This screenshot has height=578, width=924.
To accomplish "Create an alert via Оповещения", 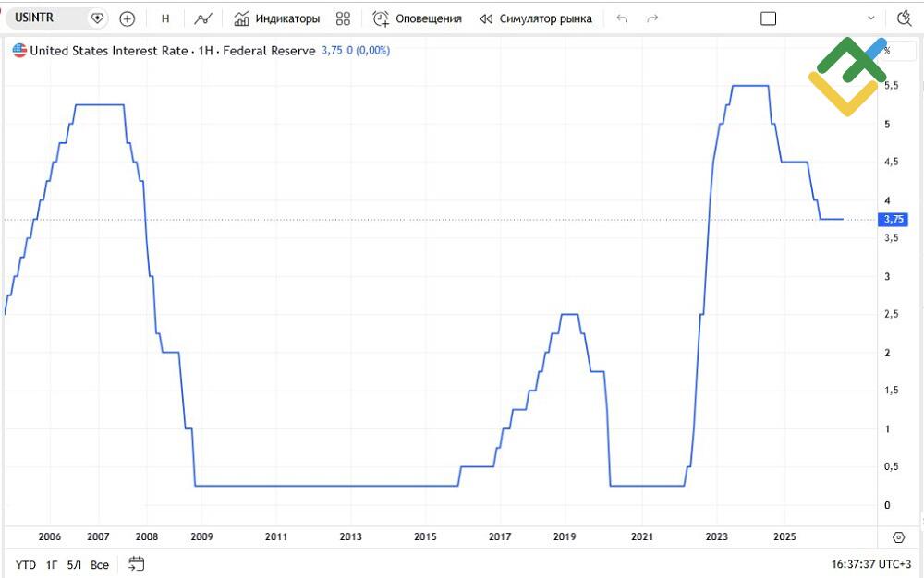I will pos(418,18).
